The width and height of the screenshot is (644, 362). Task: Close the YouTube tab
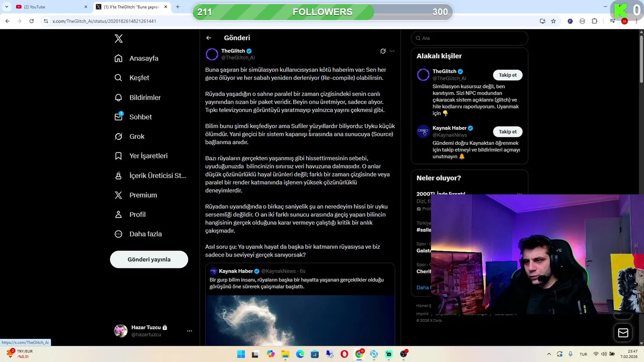click(x=86, y=7)
